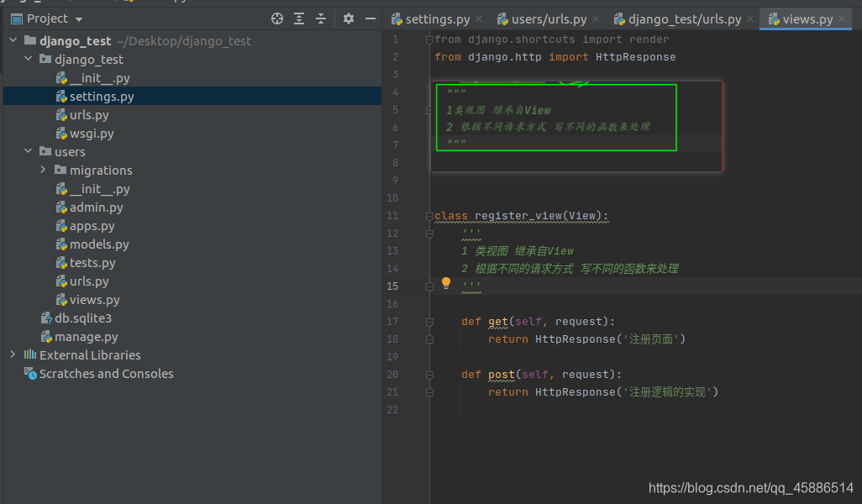
Task: Click line number 15 in the gutter
Action: (392, 286)
